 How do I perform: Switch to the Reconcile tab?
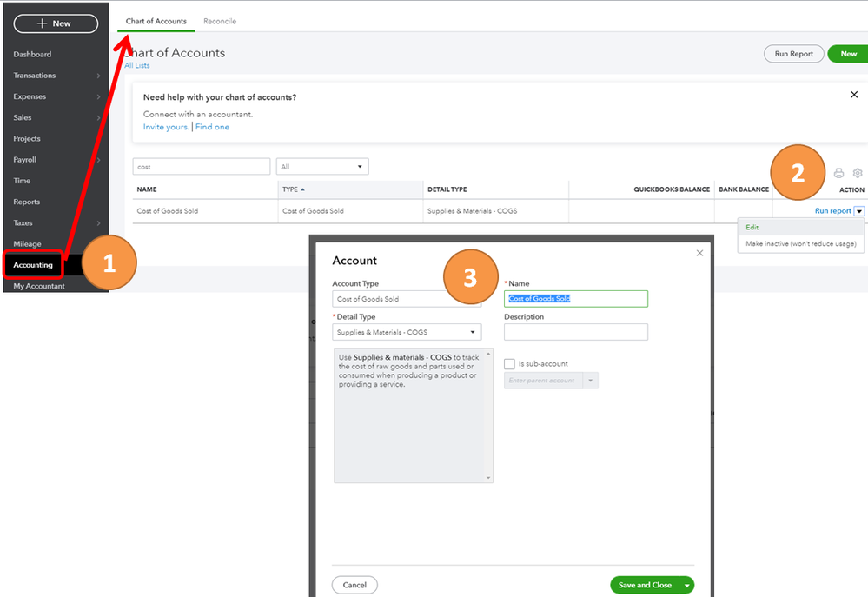pos(220,21)
